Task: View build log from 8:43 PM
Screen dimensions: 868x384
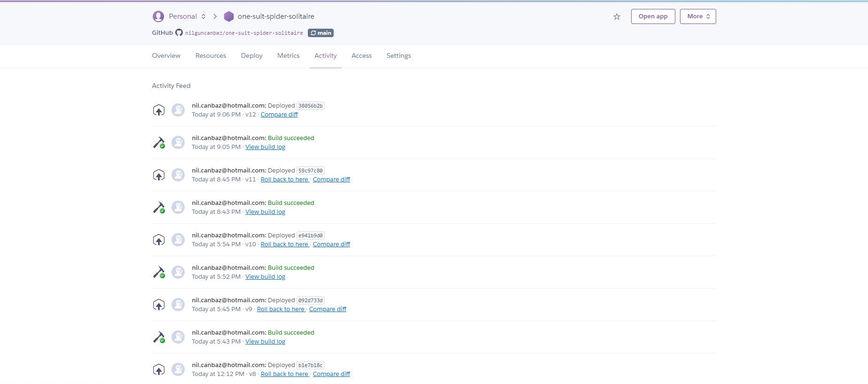Action: [x=265, y=212]
